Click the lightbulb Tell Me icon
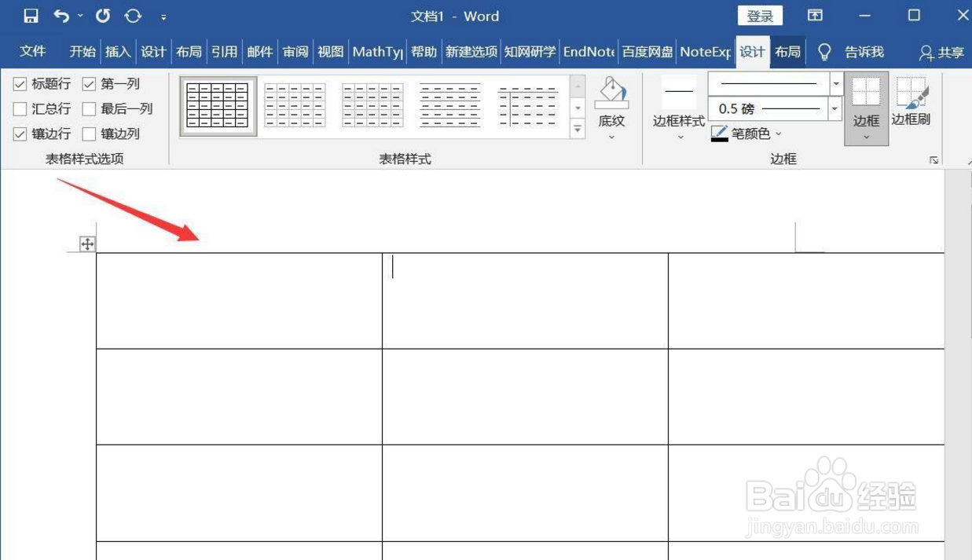Screen dimensions: 972x560 [x=824, y=52]
